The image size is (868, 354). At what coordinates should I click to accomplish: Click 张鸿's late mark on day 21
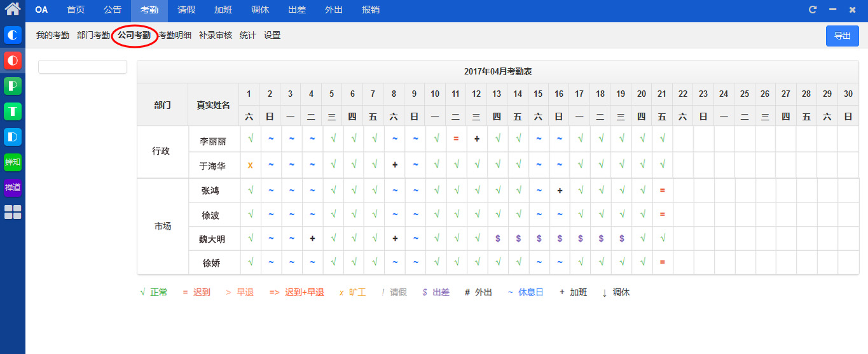pyautogui.click(x=663, y=190)
